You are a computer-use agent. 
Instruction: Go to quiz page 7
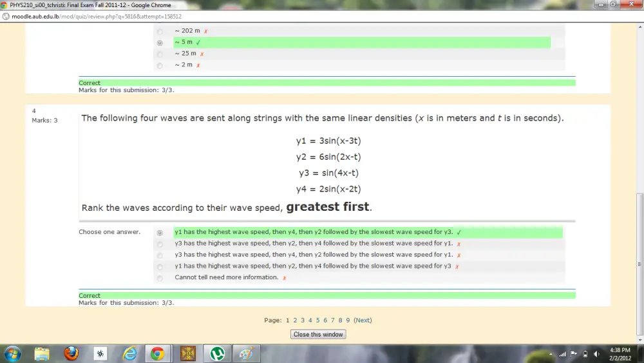tap(333, 320)
